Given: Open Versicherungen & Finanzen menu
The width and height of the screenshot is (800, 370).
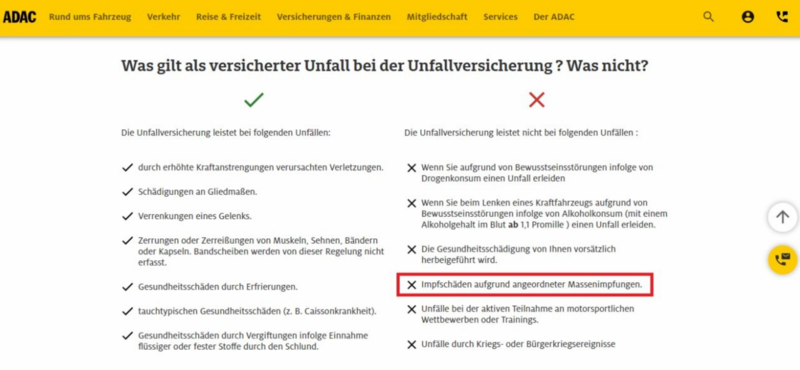Looking at the screenshot, I should pyautogui.click(x=334, y=17).
